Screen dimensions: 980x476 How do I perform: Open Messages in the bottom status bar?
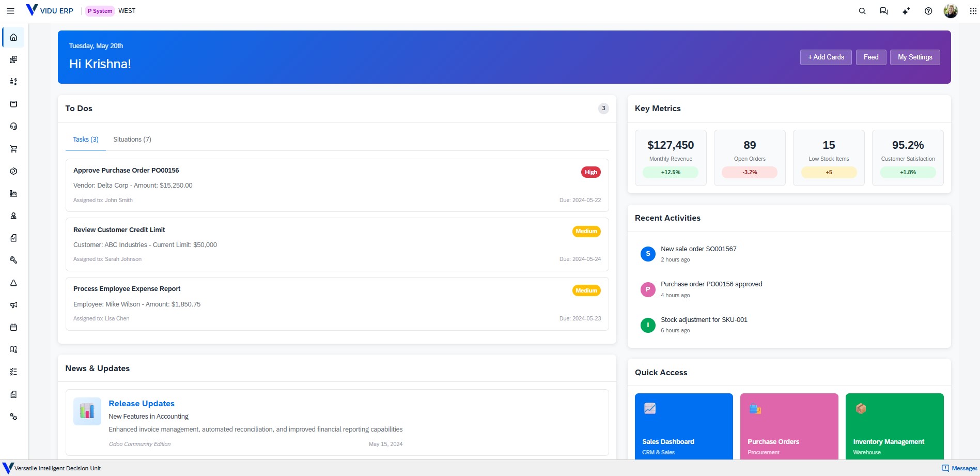tap(959, 468)
